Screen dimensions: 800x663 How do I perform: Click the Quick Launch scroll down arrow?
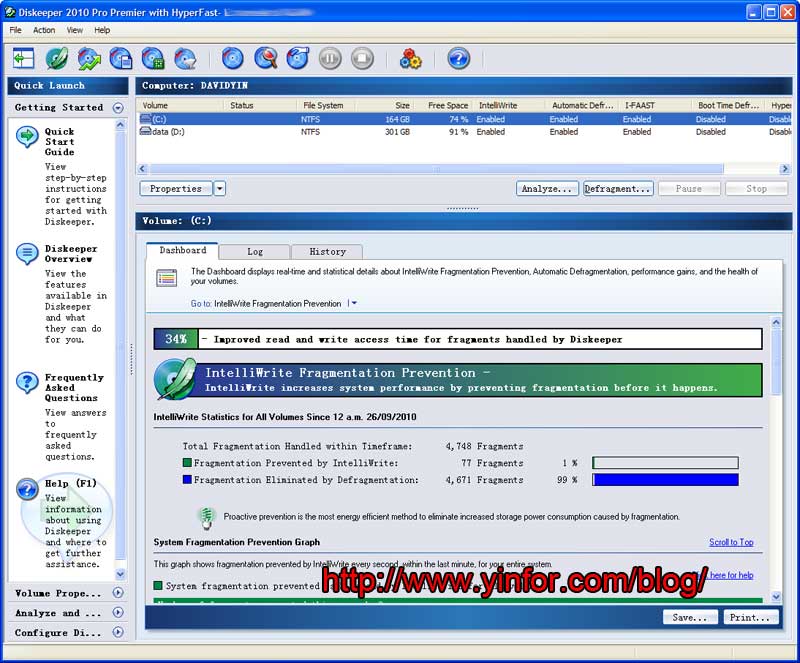click(120, 574)
